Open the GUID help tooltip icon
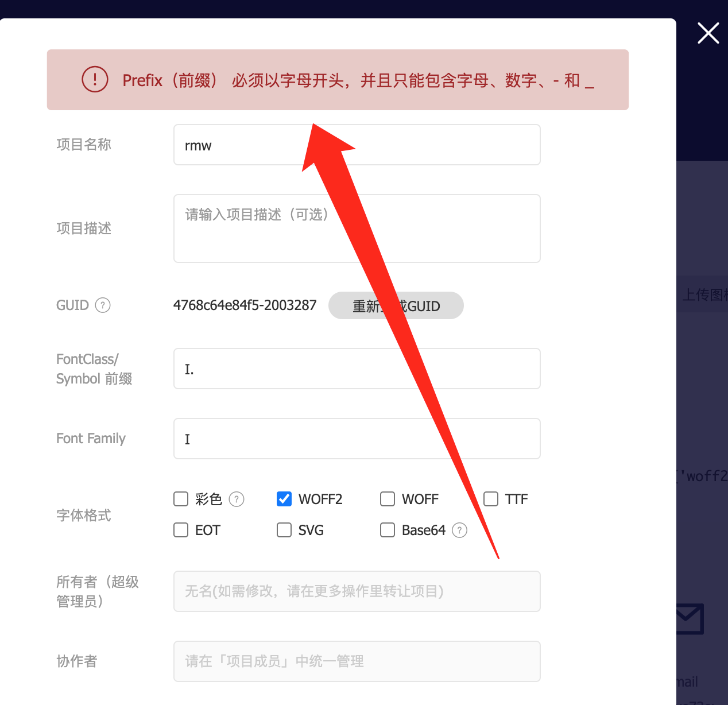The height and width of the screenshot is (705, 728). pyautogui.click(x=103, y=305)
